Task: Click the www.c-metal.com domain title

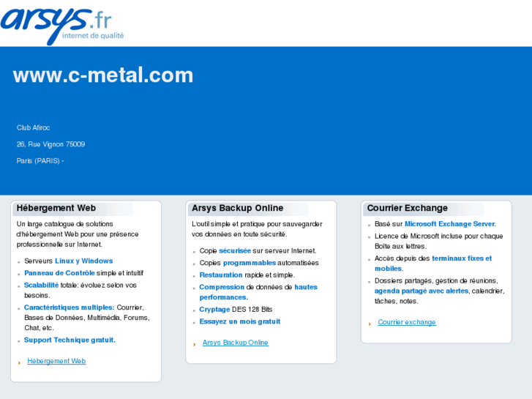Action: [103, 75]
